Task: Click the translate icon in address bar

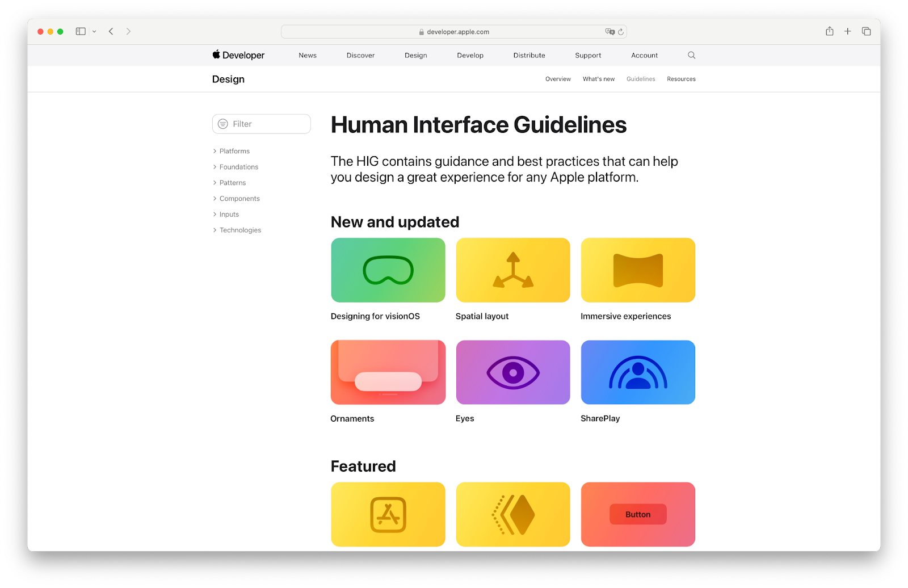Action: 610,32
